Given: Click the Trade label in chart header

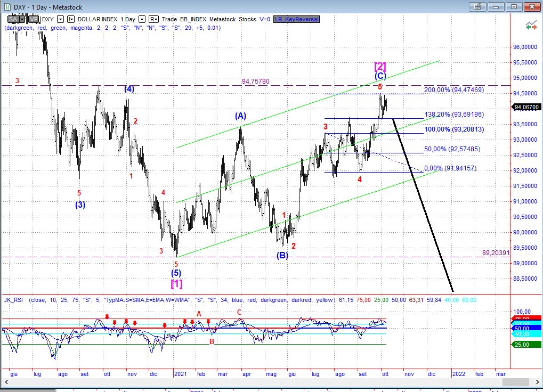Looking at the screenshot, I should [x=169, y=19].
